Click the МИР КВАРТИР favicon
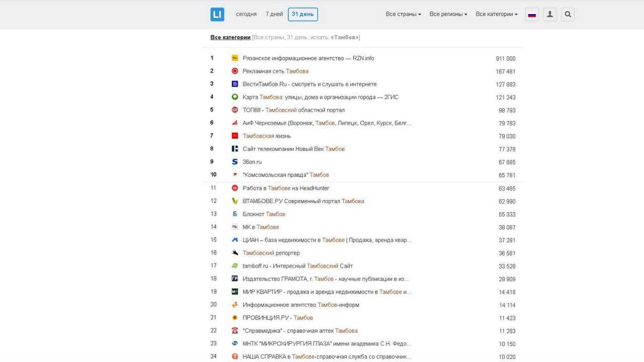The height and width of the screenshot is (362, 644). 234,292
